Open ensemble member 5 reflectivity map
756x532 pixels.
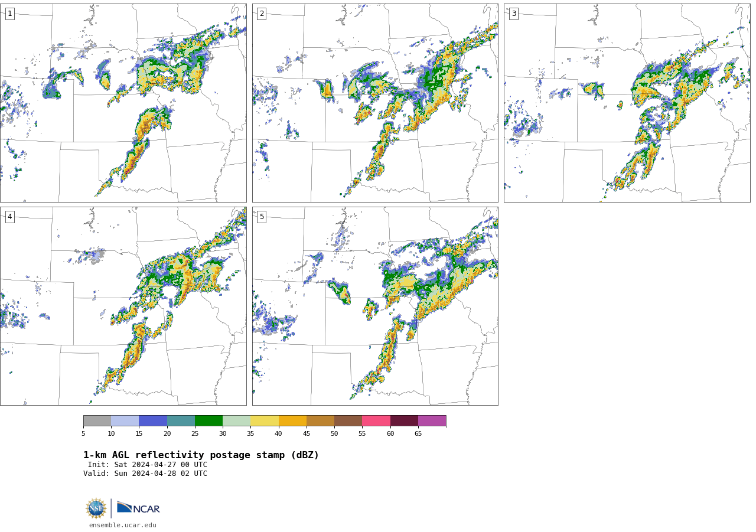[x=375, y=306]
